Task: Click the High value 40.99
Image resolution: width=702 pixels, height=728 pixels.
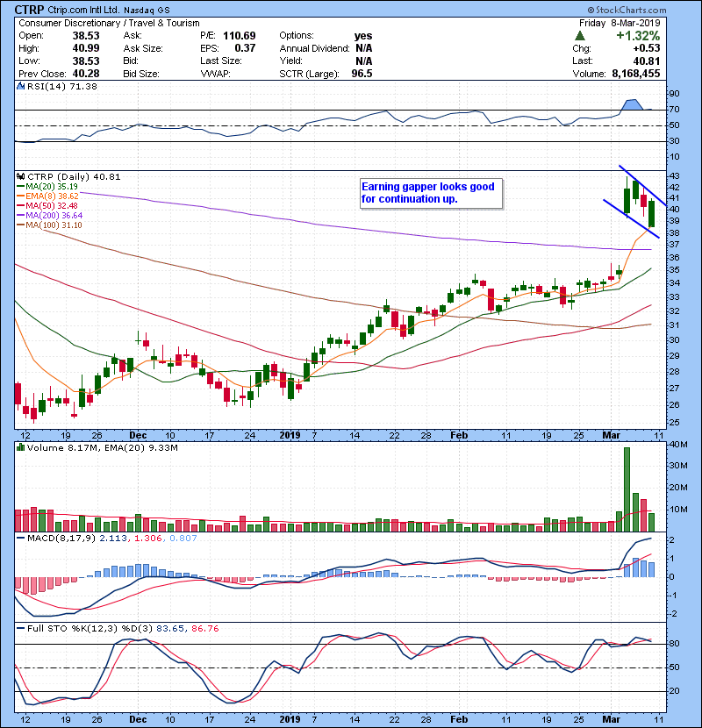Action: [86, 48]
